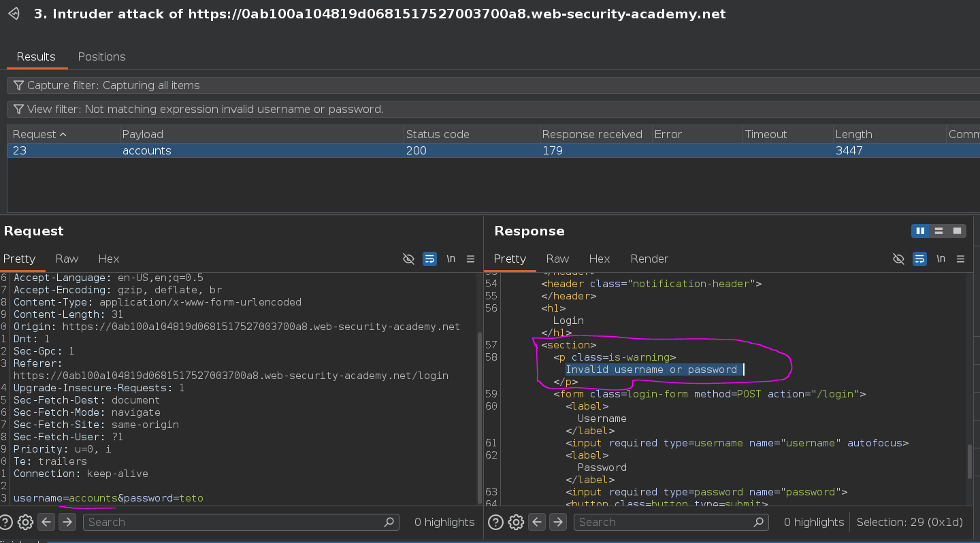Viewport: 980px width, 543px height.
Task: Sort results by Request column
Action: tap(64, 134)
